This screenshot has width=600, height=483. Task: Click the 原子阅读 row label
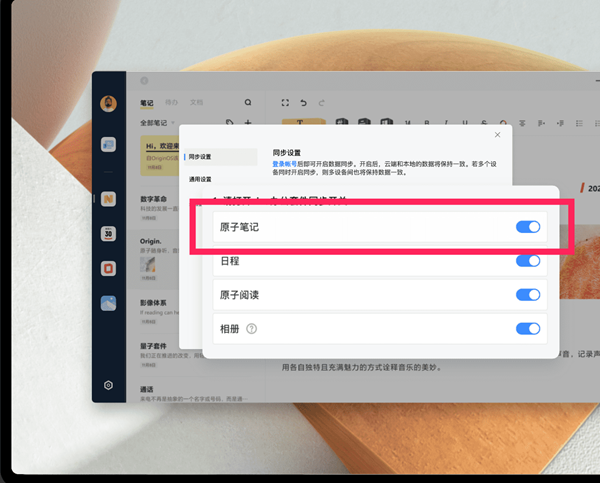point(240,295)
